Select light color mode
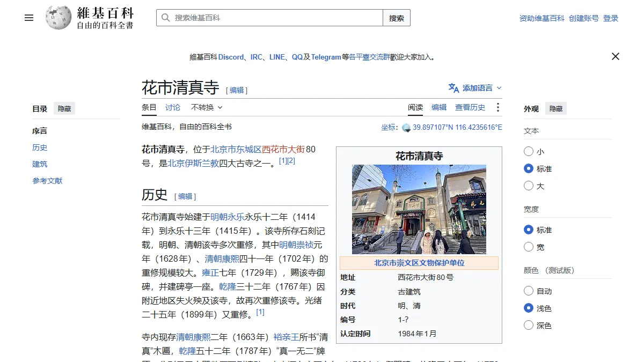 click(x=529, y=308)
